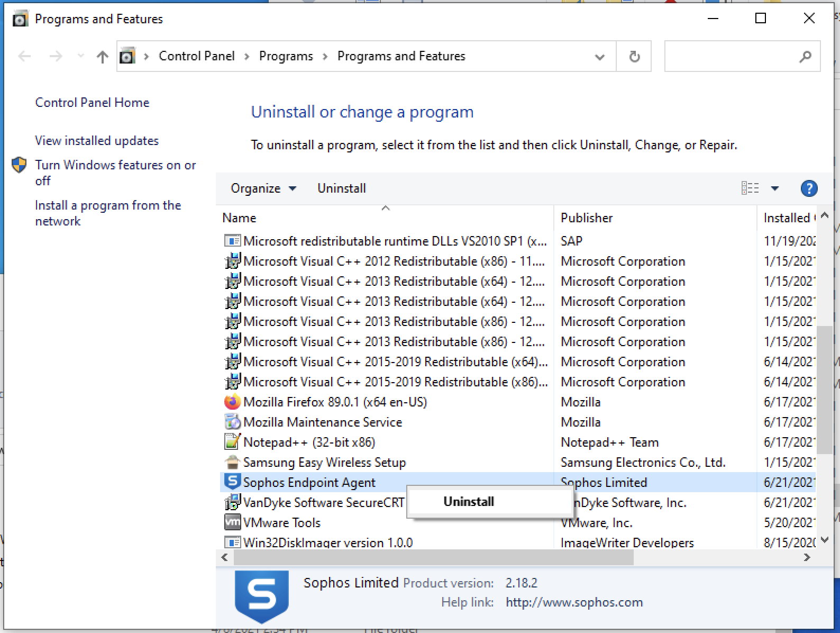Click the scroll down arrow of the list

(x=824, y=540)
